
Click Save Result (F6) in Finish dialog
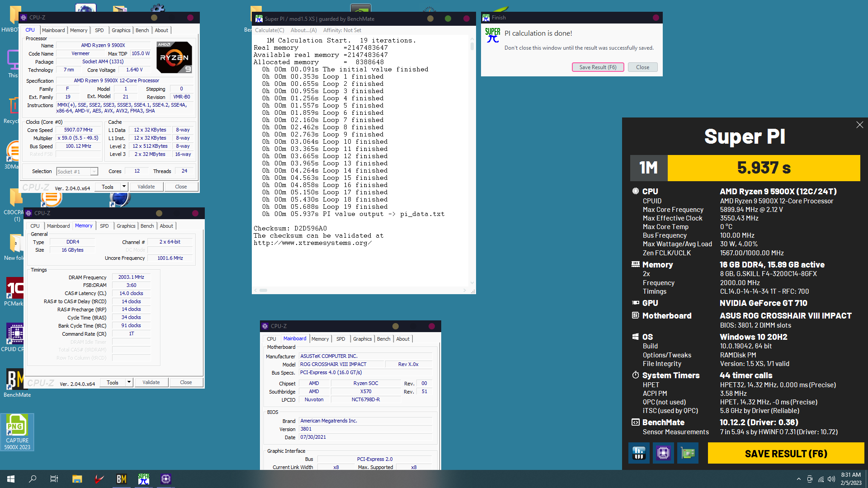coord(598,67)
